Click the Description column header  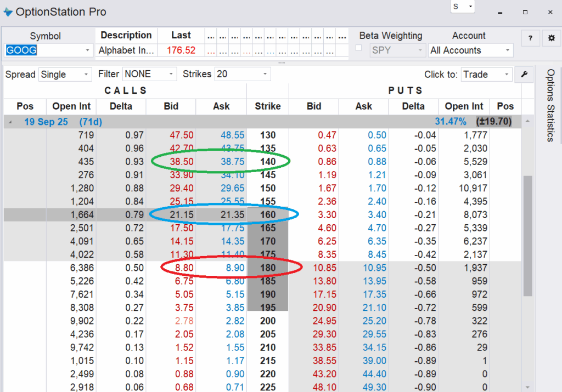click(126, 35)
